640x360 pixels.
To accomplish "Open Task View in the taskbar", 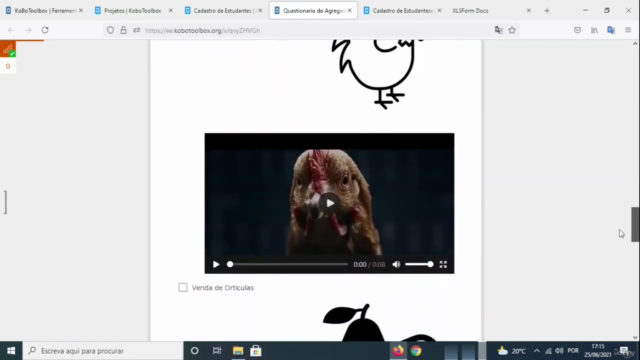I will (x=217, y=351).
